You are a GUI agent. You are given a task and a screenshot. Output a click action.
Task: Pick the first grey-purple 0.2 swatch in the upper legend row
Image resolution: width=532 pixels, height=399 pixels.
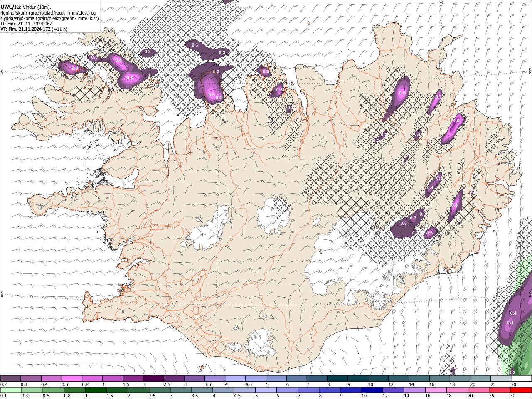[x=10, y=378]
